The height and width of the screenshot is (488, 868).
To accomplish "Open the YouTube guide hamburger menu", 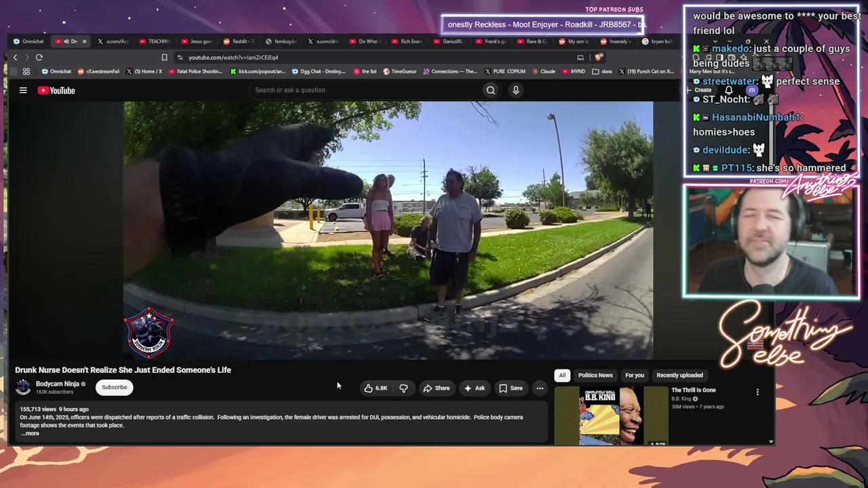I will (23, 90).
